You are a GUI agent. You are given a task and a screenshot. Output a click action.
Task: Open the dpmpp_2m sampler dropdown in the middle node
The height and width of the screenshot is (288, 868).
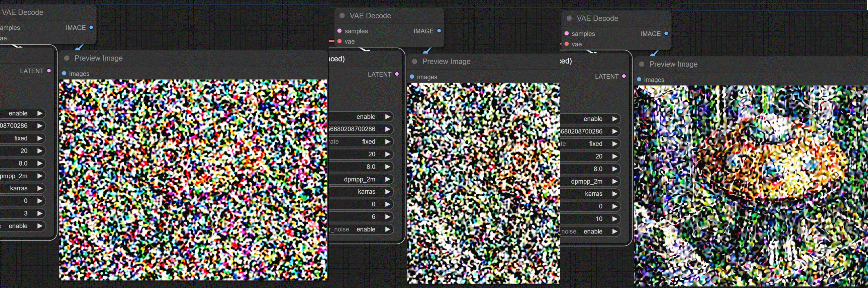[359, 179]
